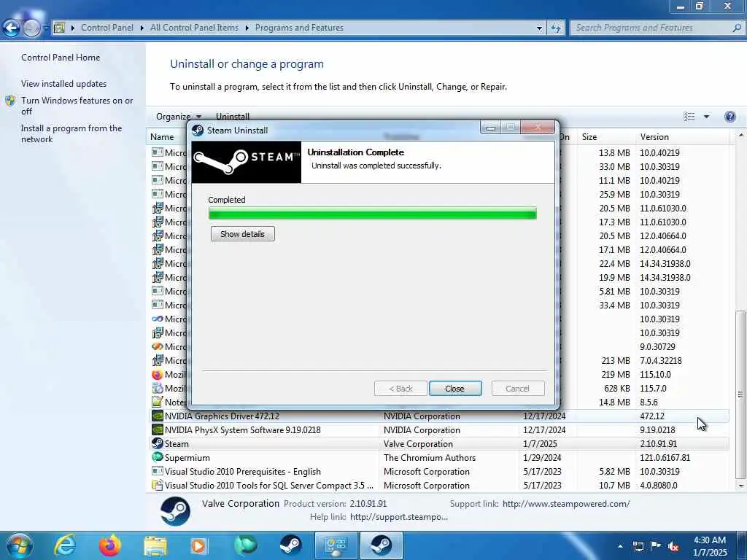This screenshot has width=747, height=560.
Task: Click muted volume tray icon
Action: (673, 546)
